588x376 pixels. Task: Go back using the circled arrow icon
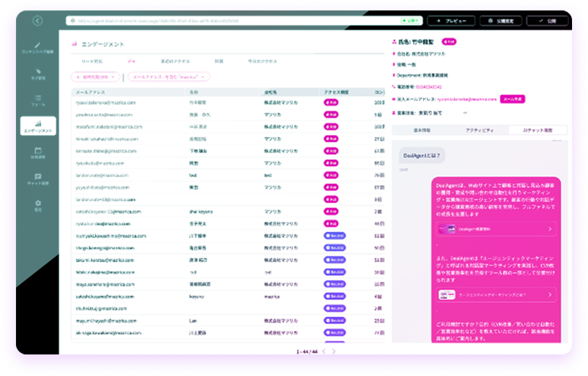click(37, 21)
